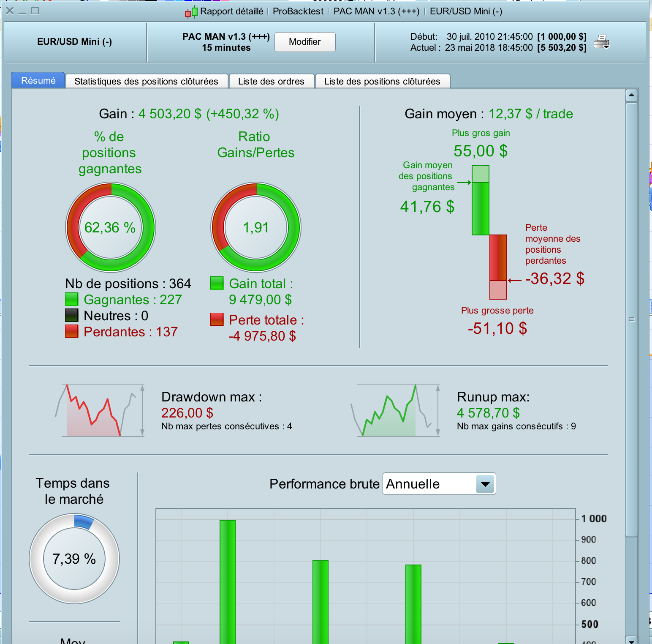Image resolution: width=652 pixels, height=644 pixels.
Task: Click the black Neutres legend square
Action: tap(72, 315)
